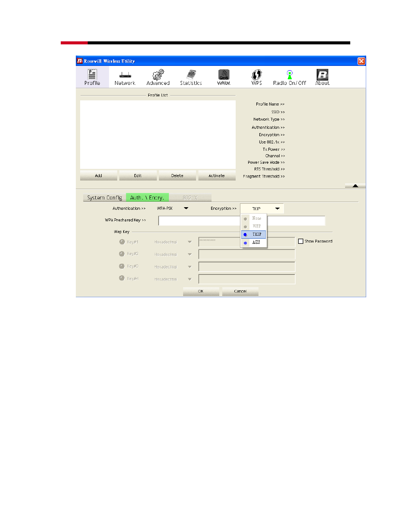This screenshot has height=532, width=411.
Task: Switch to the System Config tab
Action: 105,198
